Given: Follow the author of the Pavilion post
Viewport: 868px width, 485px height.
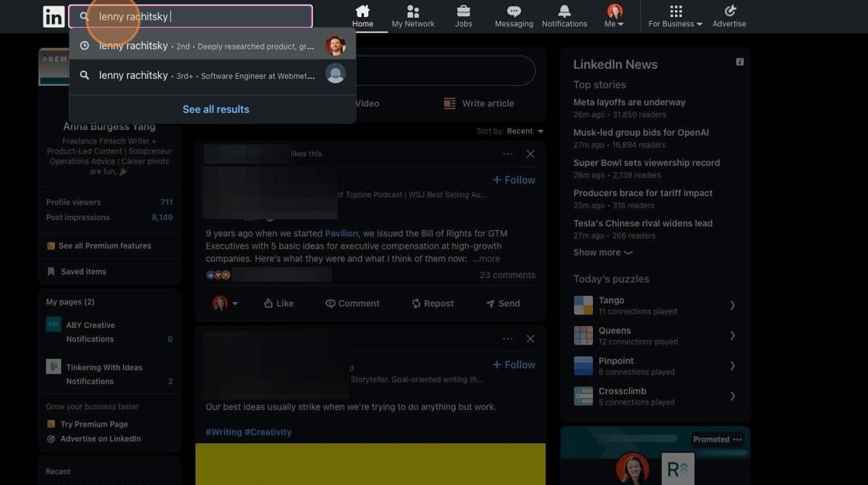Looking at the screenshot, I should point(514,180).
